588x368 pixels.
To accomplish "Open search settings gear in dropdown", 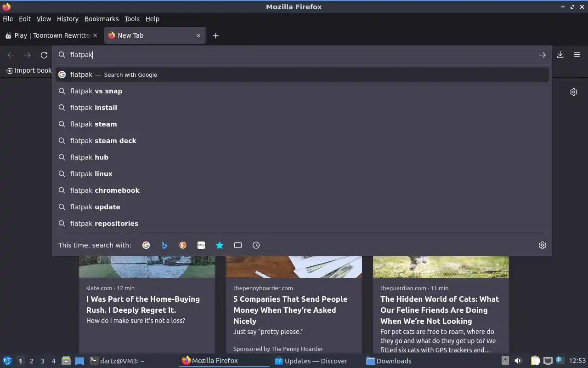I will pyautogui.click(x=543, y=245).
